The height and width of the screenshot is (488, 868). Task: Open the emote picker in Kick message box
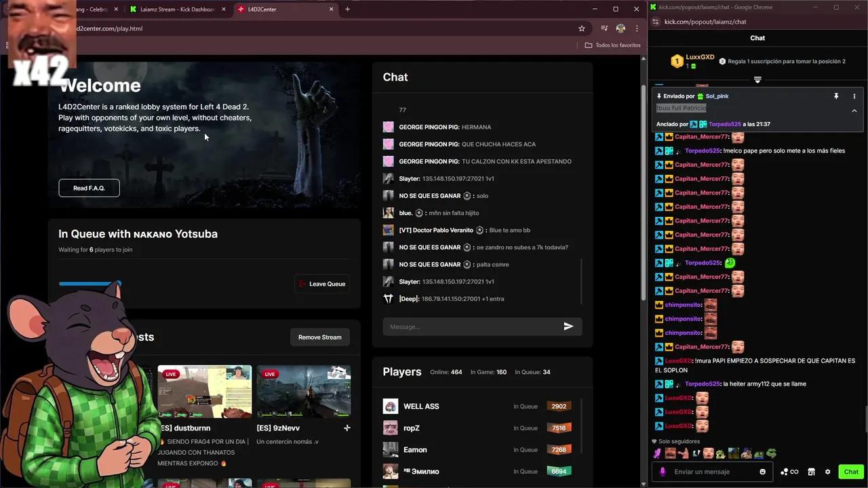pos(762,471)
